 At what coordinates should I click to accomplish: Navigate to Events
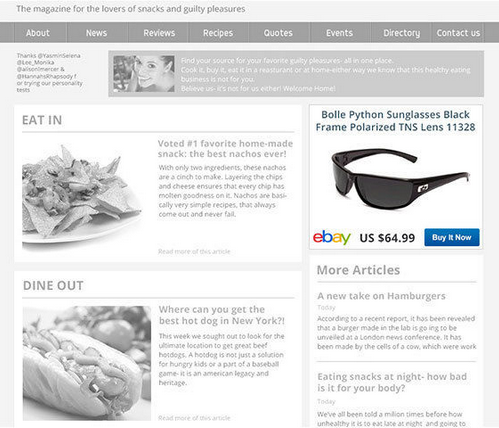pos(339,33)
